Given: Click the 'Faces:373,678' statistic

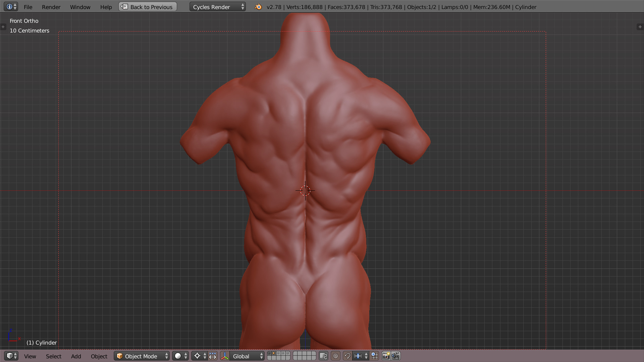Looking at the screenshot, I should [x=346, y=7].
